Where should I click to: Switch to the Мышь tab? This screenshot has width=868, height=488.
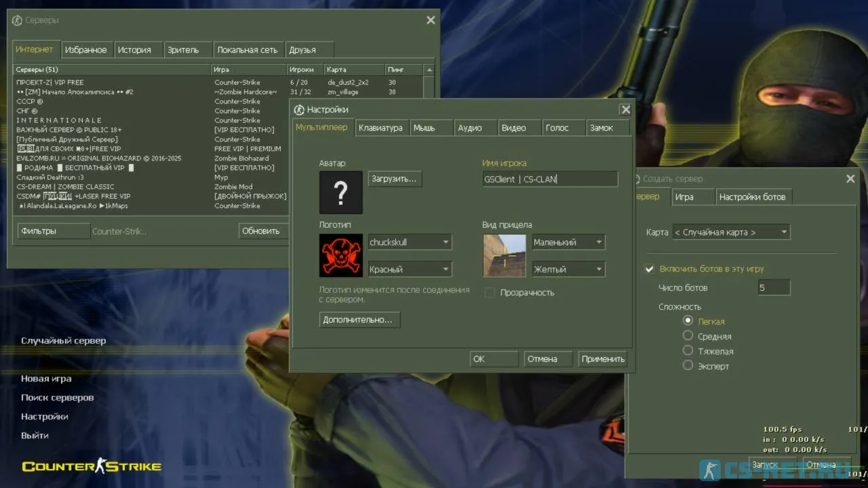[431, 127]
